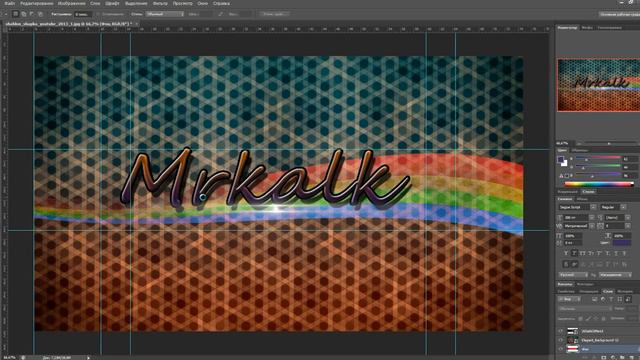This screenshot has width=640, height=360.
Task: Open the anti-aliasing method dropdown
Action: point(616,275)
